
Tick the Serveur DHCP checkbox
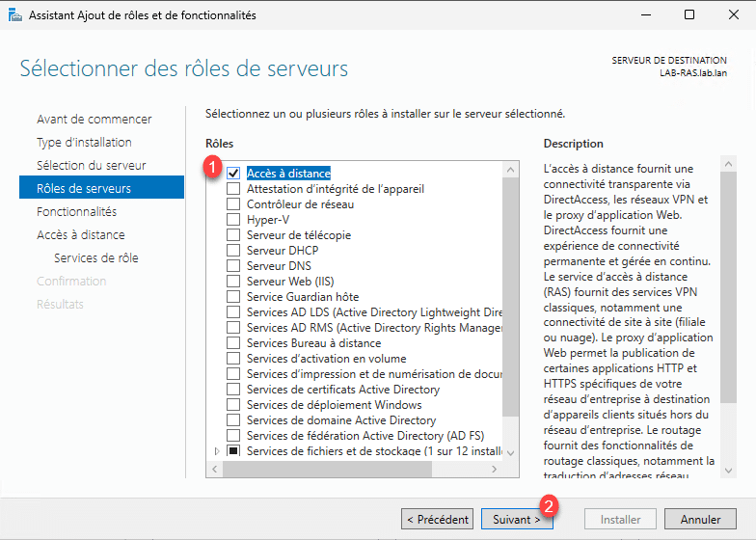232,251
